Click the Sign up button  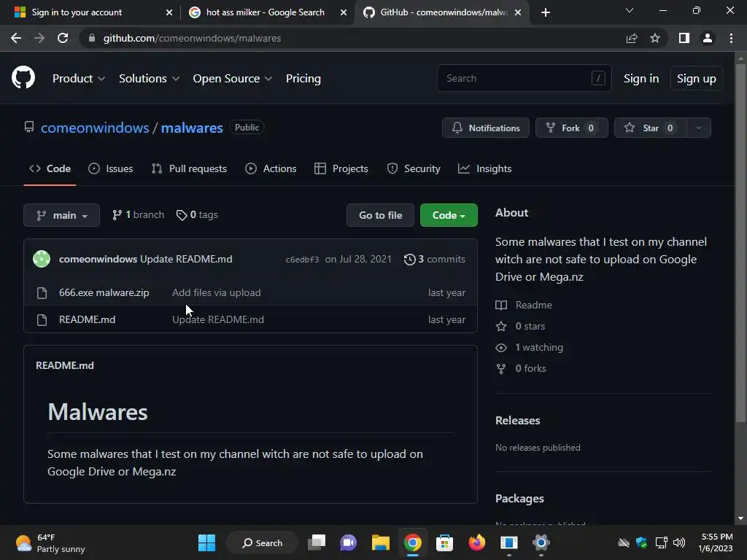pos(697,79)
